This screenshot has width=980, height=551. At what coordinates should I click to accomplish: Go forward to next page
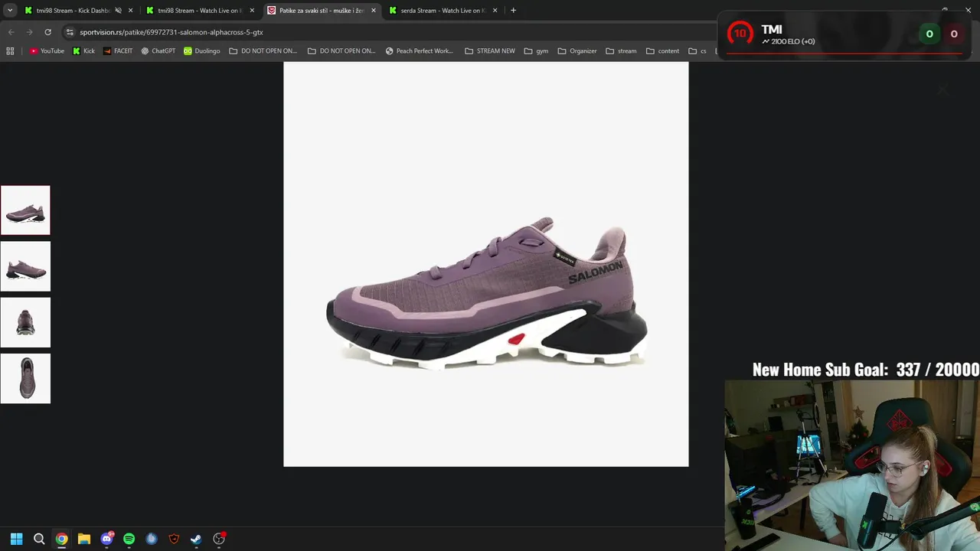29,32
